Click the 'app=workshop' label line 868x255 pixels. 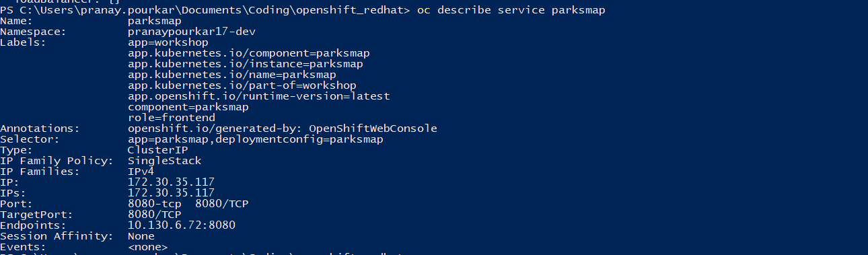click(168, 42)
